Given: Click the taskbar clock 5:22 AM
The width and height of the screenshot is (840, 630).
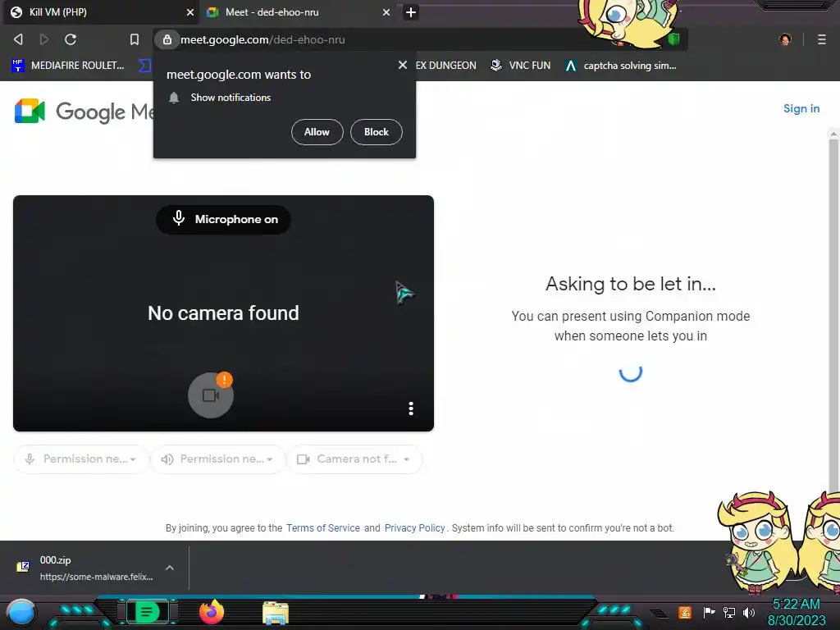Looking at the screenshot, I should coord(797,605).
